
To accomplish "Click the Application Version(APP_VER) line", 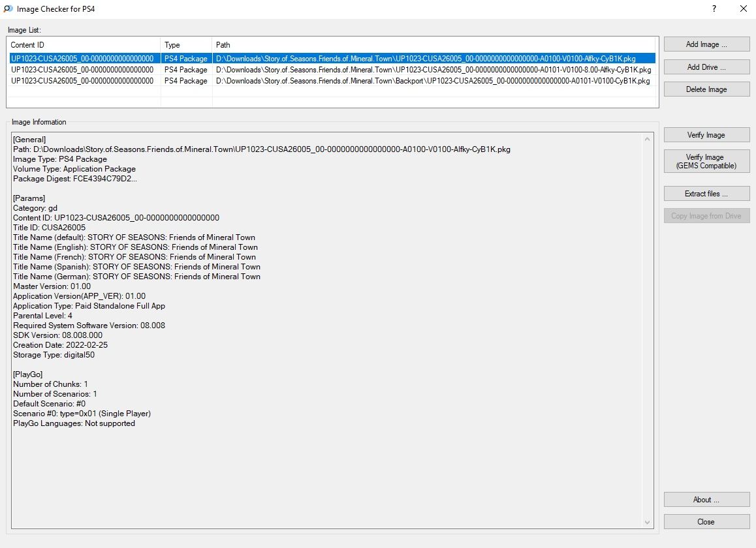I will pos(80,296).
